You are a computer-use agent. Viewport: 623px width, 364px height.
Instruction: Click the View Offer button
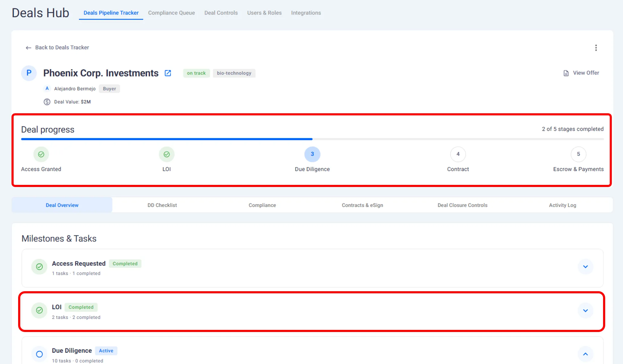click(x=586, y=73)
